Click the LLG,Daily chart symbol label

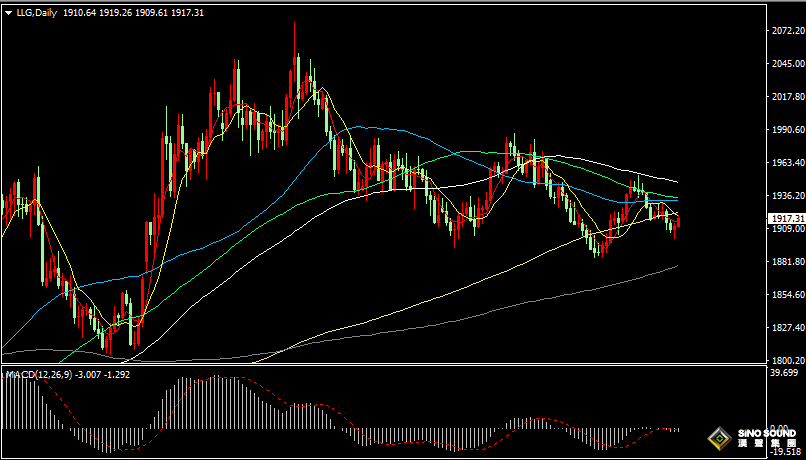35,13
